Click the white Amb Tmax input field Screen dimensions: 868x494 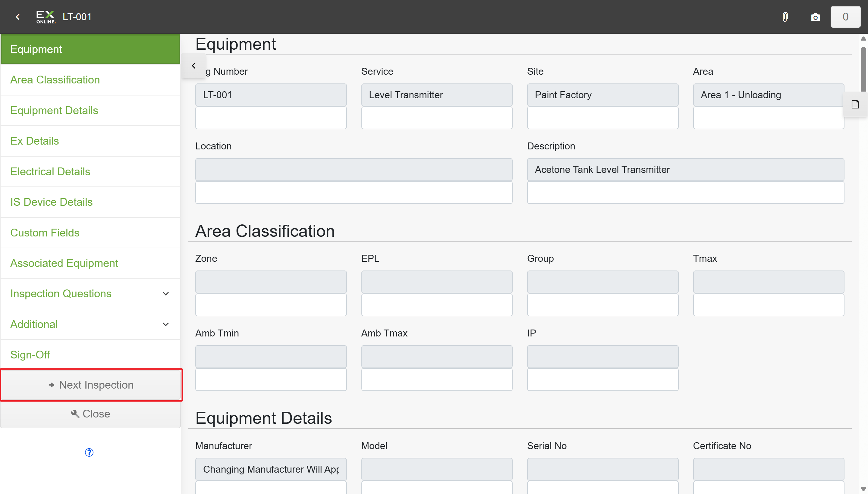point(437,379)
